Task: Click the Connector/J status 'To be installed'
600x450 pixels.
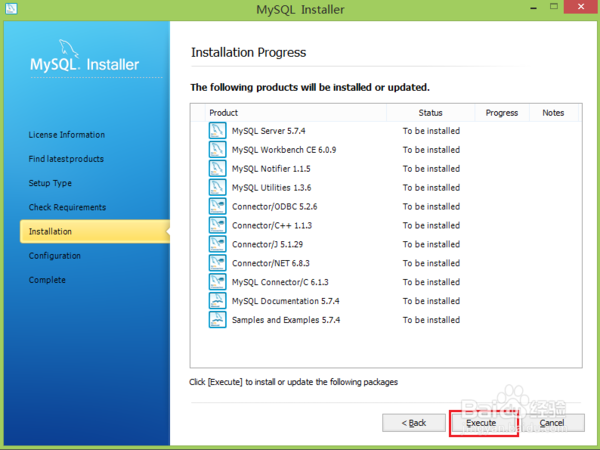Action: pyautogui.click(x=431, y=245)
